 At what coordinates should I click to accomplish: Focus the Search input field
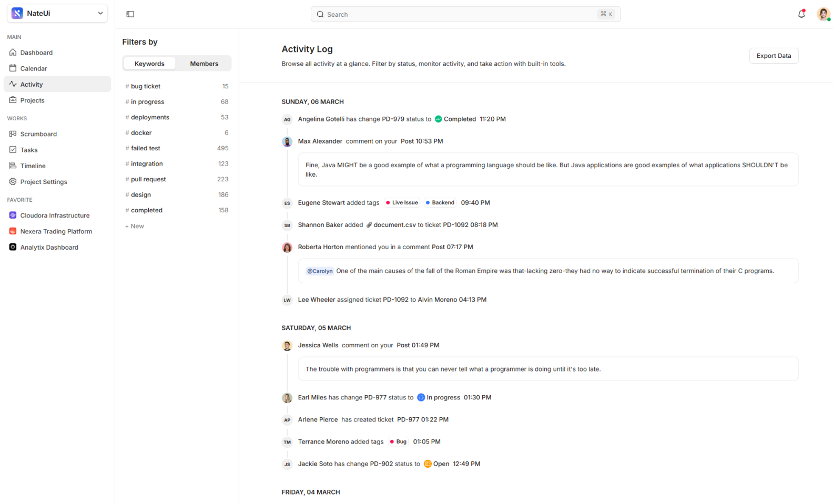(465, 14)
